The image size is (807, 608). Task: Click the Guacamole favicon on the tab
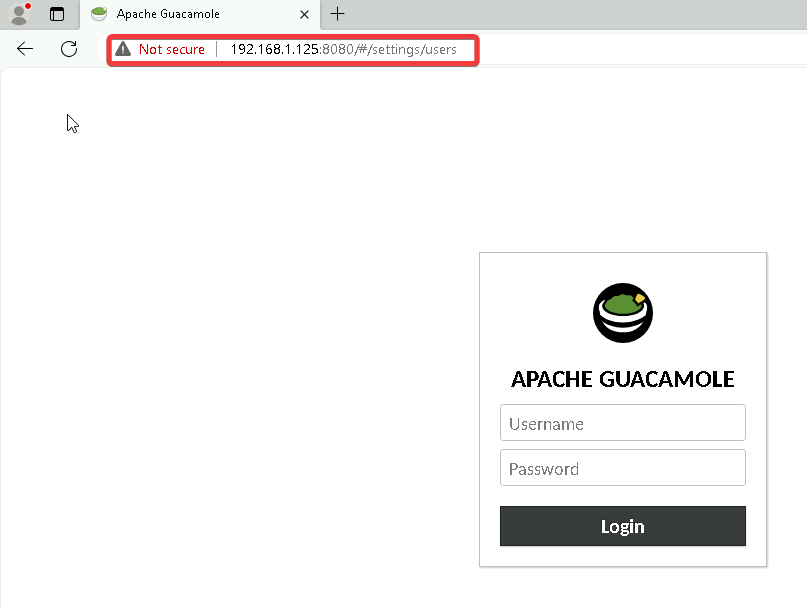97,14
